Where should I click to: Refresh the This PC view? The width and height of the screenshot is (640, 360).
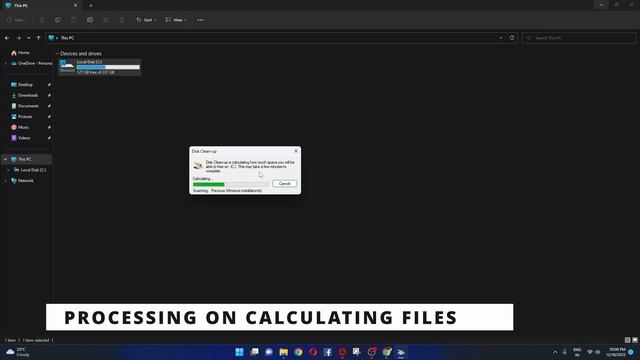coord(512,38)
